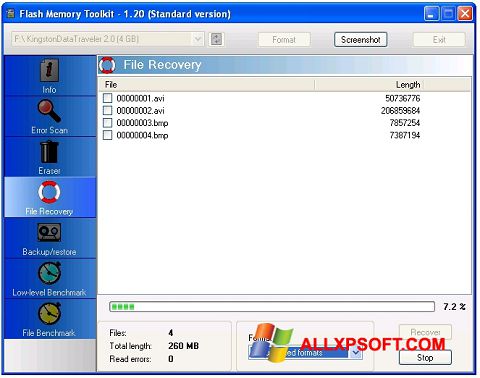This screenshot has width=480, height=378.
Task: Check the box for 00000002.avi
Action: 107,110
